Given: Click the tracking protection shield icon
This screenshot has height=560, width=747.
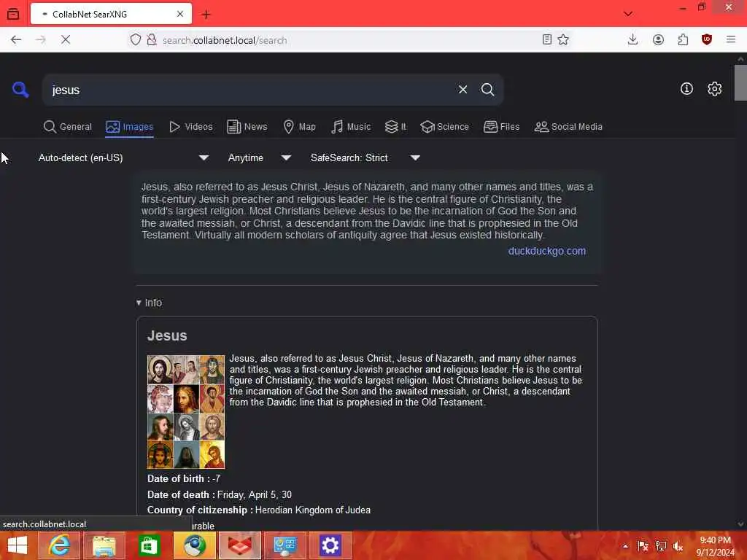Looking at the screenshot, I should [x=136, y=40].
